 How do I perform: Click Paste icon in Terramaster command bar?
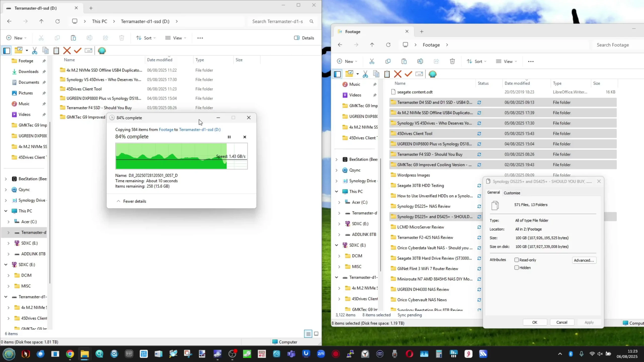click(73, 38)
